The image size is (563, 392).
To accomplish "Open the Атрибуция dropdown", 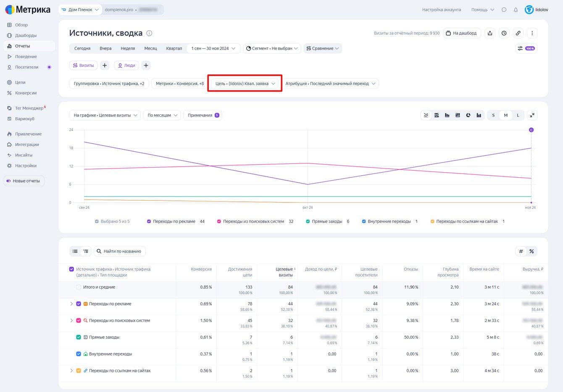I will 331,84.
